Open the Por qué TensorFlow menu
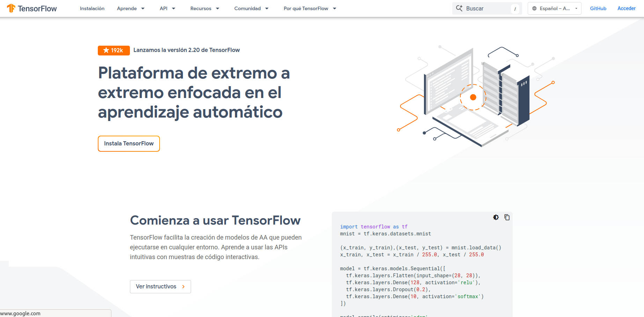The height and width of the screenshot is (317, 644). [x=309, y=8]
